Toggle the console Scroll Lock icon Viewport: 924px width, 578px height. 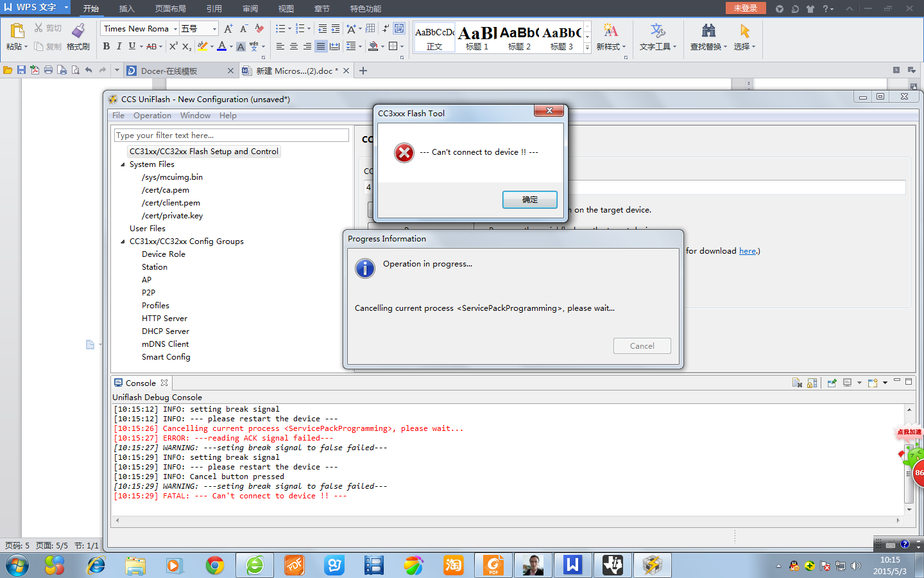point(812,383)
